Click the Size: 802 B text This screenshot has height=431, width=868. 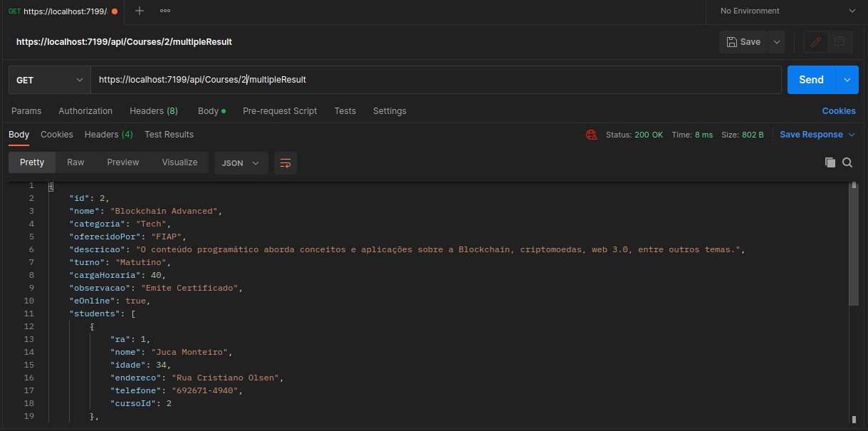click(743, 135)
